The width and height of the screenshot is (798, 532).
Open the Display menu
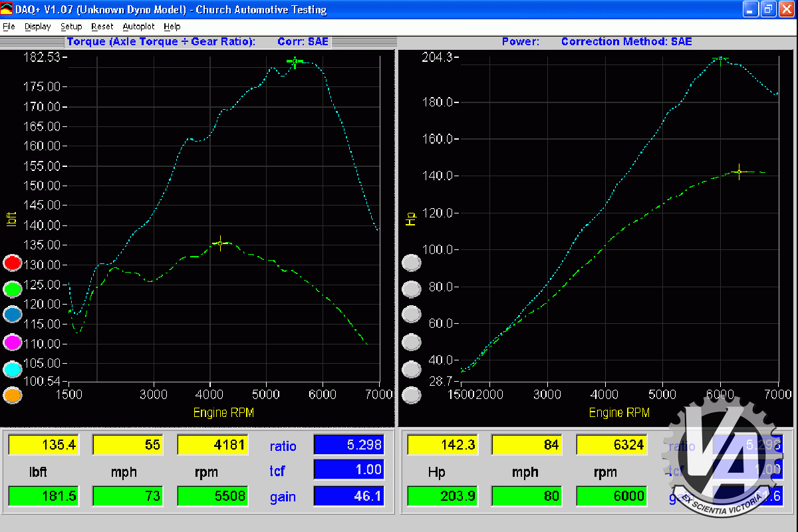tap(37, 27)
